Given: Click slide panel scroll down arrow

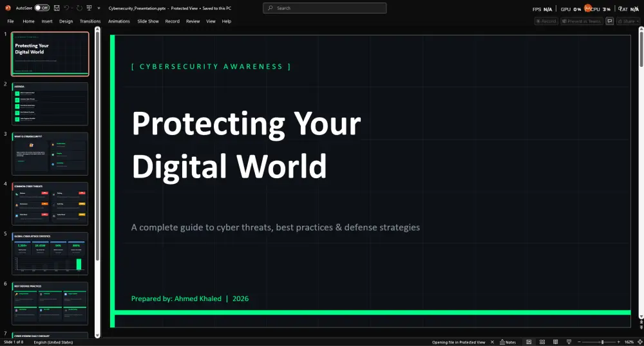Looking at the screenshot, I should click(97, 335).
